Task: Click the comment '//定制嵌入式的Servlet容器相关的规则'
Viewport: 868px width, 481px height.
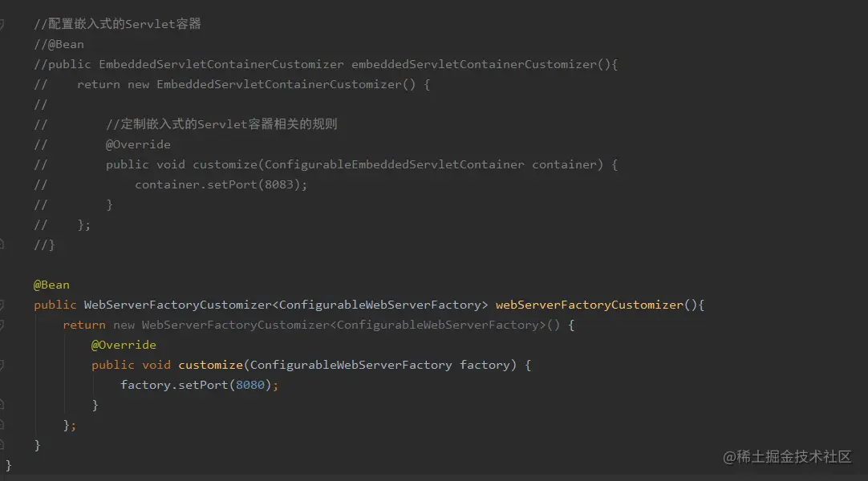Action: click(221, 123)
